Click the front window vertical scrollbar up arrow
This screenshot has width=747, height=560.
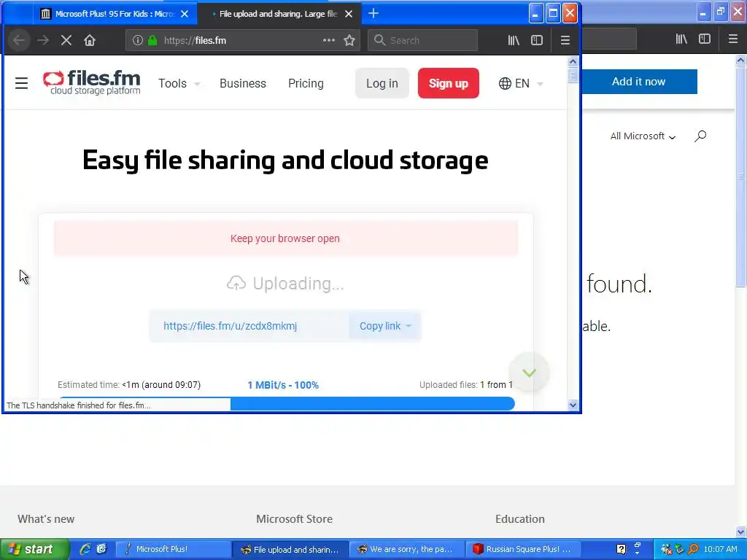(573, 61)
